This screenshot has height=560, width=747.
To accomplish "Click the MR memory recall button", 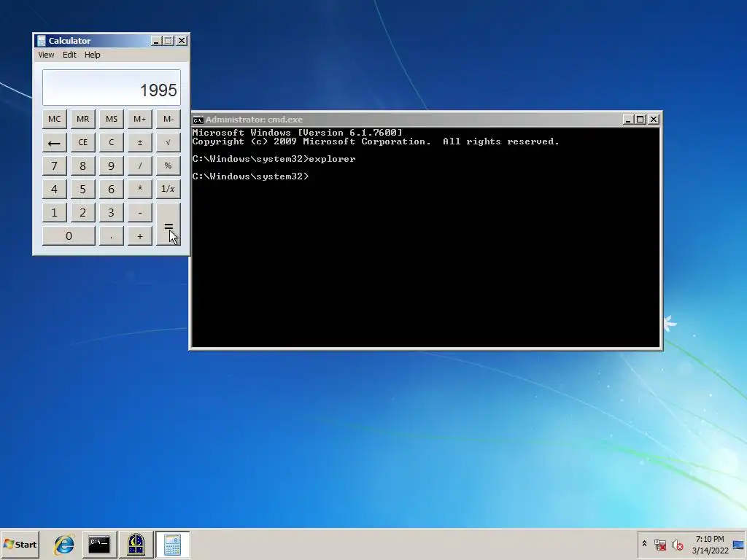I will point(83,119).
